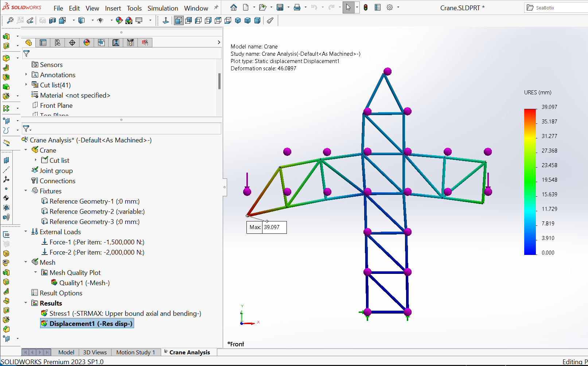Open the File menu
This screenshot has width=588, height=366.
(x=58, y=8)
